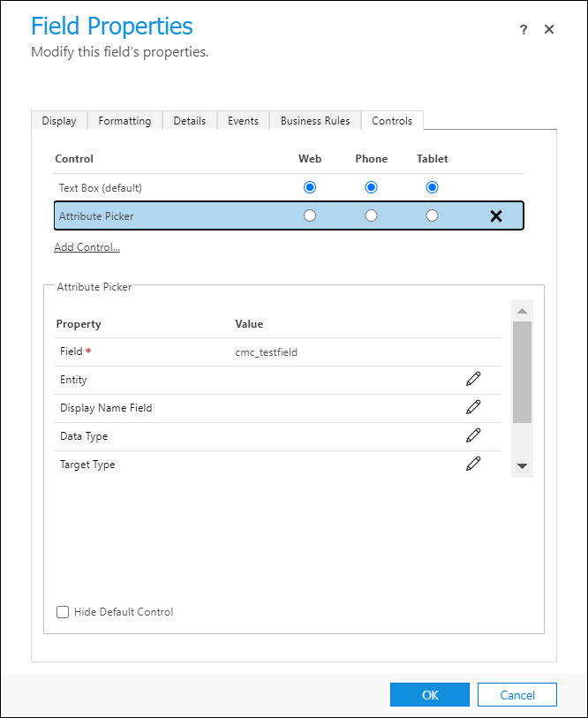This screenshot has height=718, width=588.
Task: Switch to the Display tab
Action: tap(59, 120)
